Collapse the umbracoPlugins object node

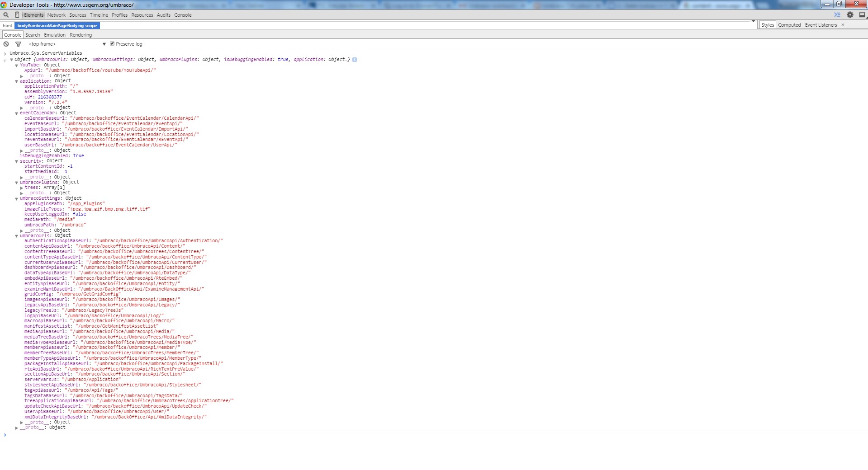point(17,182)
